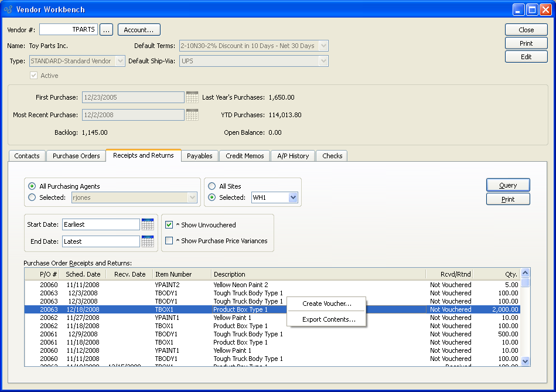The height and width of the screenshot is (392, 556).
Task: Switch to the Purchase Orders tab
Action: pyautogui.click(x=76, y=156)
